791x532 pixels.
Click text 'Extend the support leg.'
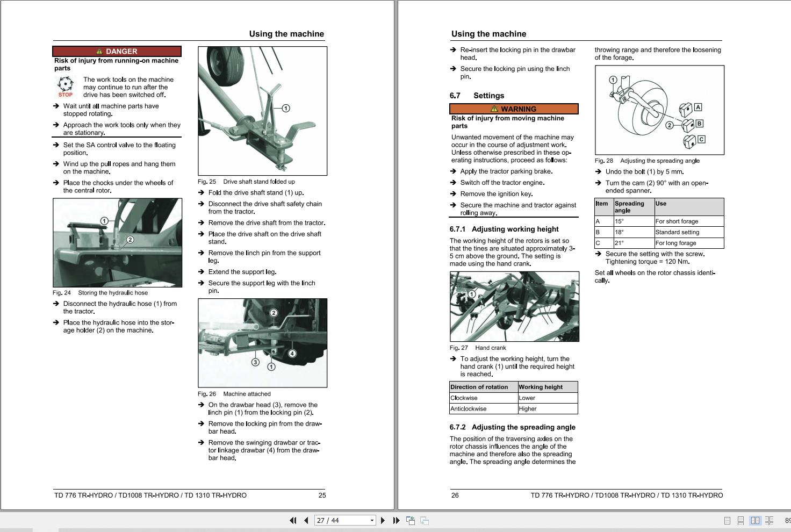click(x=242, y=272)
